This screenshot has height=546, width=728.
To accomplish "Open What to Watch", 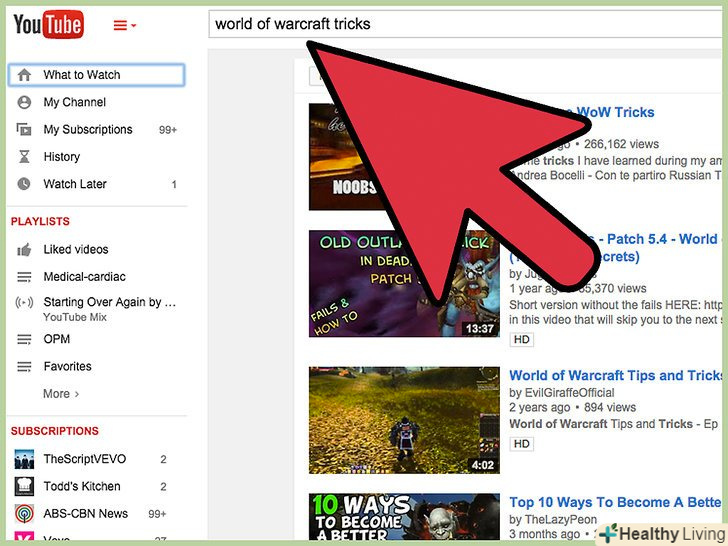I will (97, 75).
